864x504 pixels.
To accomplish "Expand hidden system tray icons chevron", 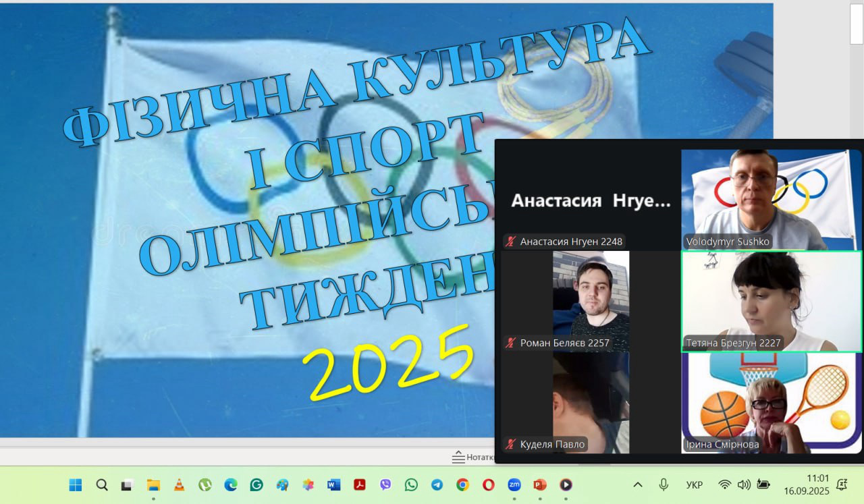I will 637,484.
